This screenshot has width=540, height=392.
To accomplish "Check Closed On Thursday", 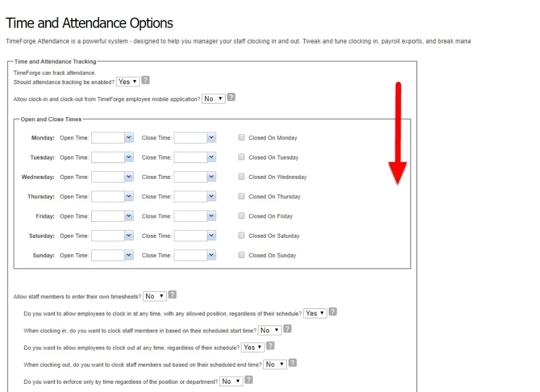I will (x=241, y=196).
